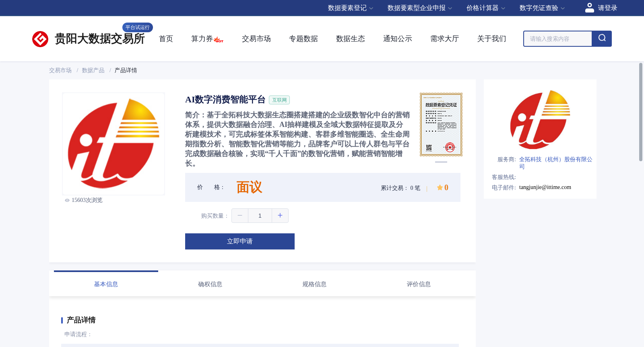Click the 面议 price text
Screen dimensions: 644x347
(x=249, y=187)
